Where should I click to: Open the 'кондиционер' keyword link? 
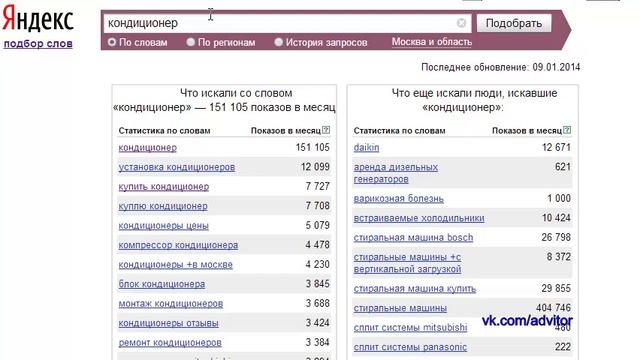pos(148,147)
